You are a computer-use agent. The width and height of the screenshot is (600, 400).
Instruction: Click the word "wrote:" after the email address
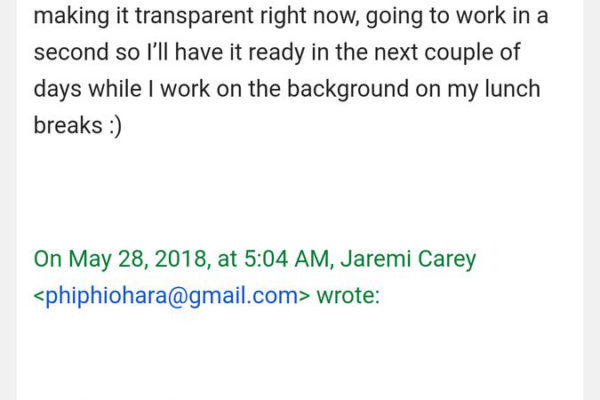pyautogui.click(x=348, y=296)
